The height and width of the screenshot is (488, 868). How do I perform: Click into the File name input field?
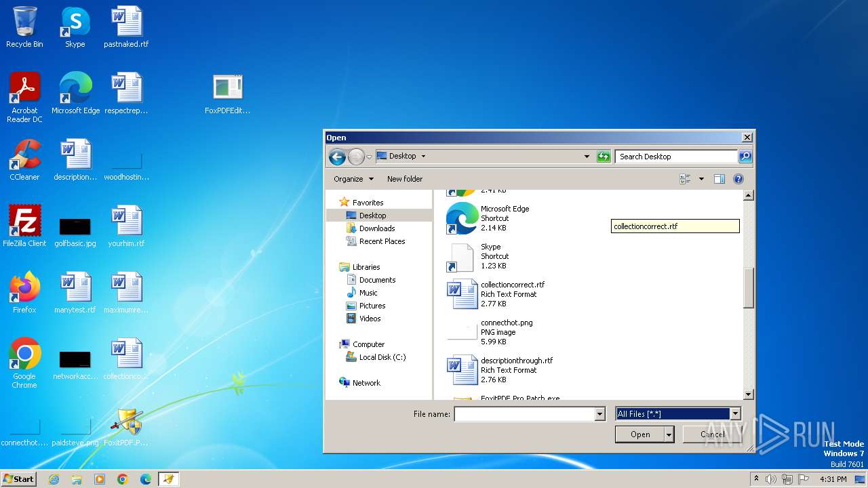(x=524, y=414)
